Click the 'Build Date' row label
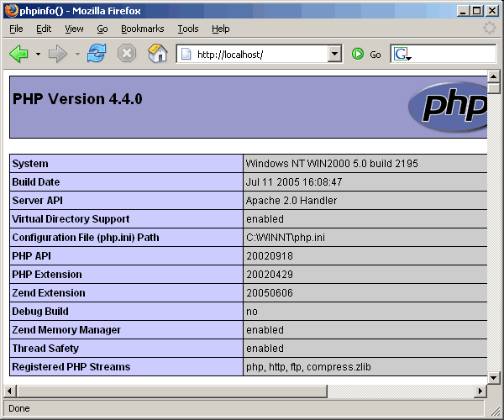This screenshot has height=420, width=504. point(36,182)
